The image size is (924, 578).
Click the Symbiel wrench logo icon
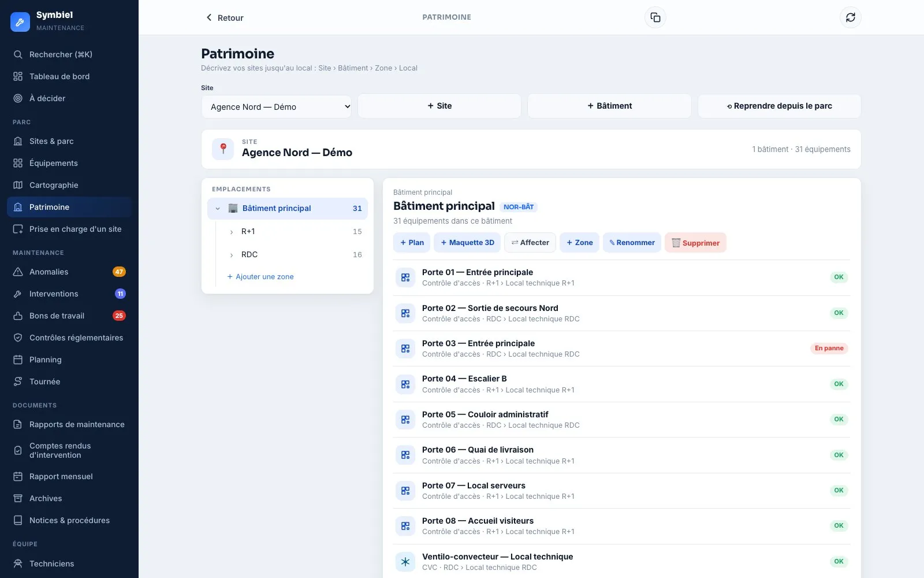(20, 21)
